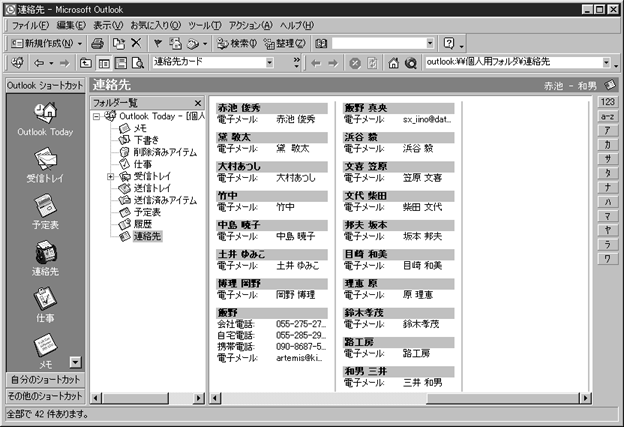This screenshot has height=427, width=624.
Task: Open the ファイル menu
Action: coord(31,24)
